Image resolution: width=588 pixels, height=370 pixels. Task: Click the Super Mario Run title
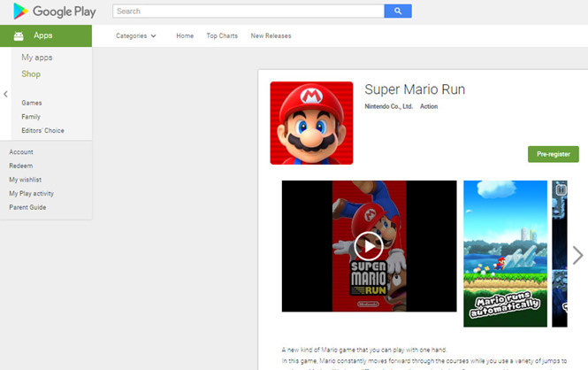[x=415, y=89]
